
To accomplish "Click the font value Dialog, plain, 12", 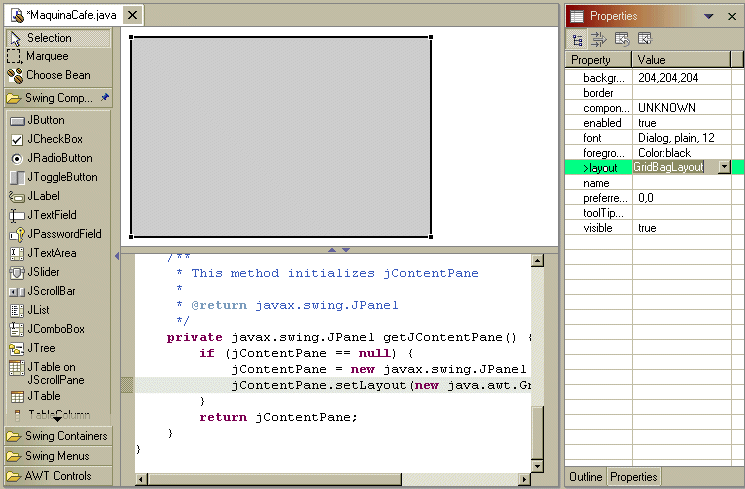I will tap(676, 138).
